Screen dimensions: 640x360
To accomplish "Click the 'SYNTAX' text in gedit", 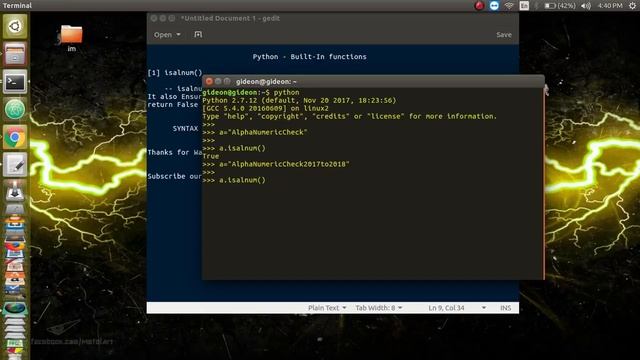I will (x=185, y=129).
